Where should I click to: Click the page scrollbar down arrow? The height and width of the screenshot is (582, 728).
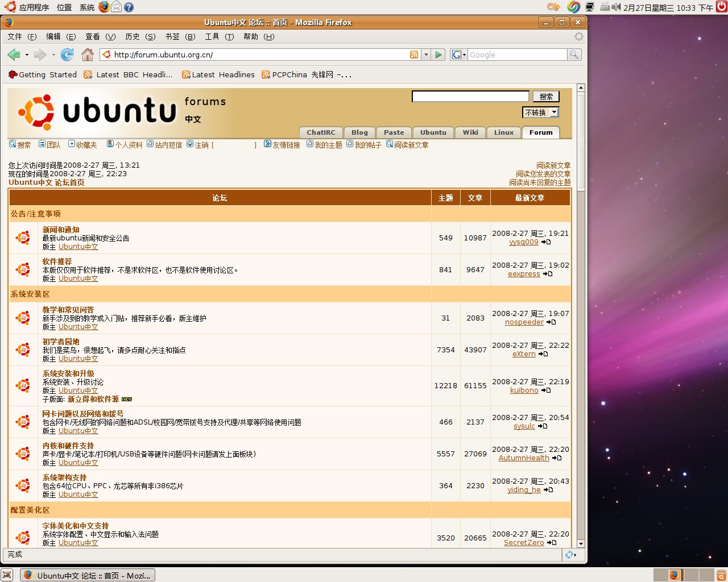pyautogui.click(x=581, y=544)
